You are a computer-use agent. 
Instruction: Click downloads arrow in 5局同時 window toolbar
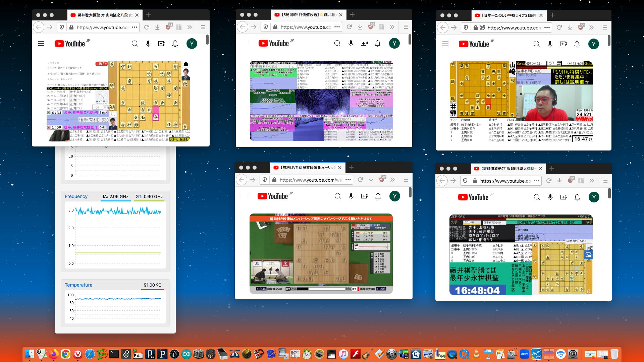point(360,27)
